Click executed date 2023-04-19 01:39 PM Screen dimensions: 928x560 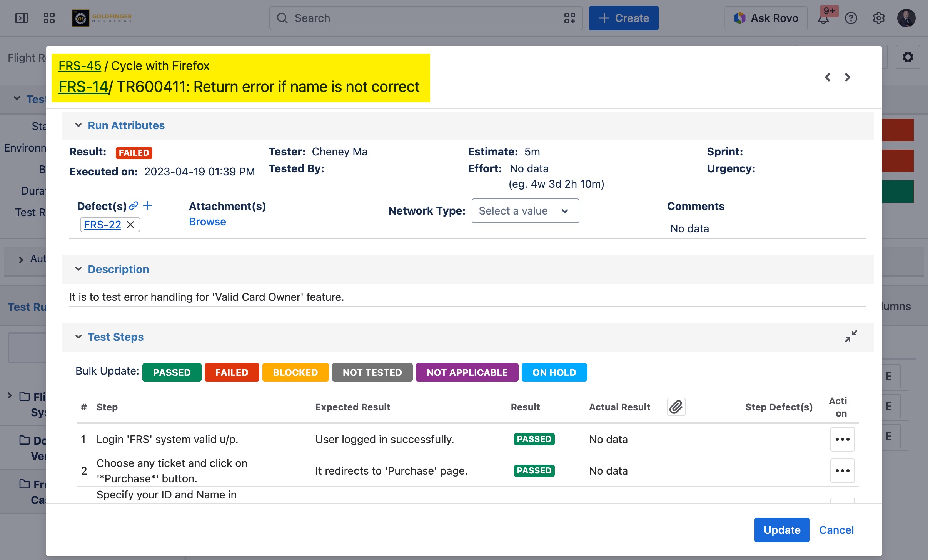click(199, 172)
